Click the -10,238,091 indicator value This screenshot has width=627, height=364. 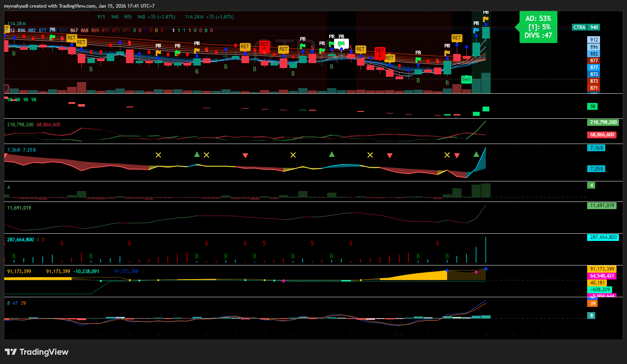[86, 271]
